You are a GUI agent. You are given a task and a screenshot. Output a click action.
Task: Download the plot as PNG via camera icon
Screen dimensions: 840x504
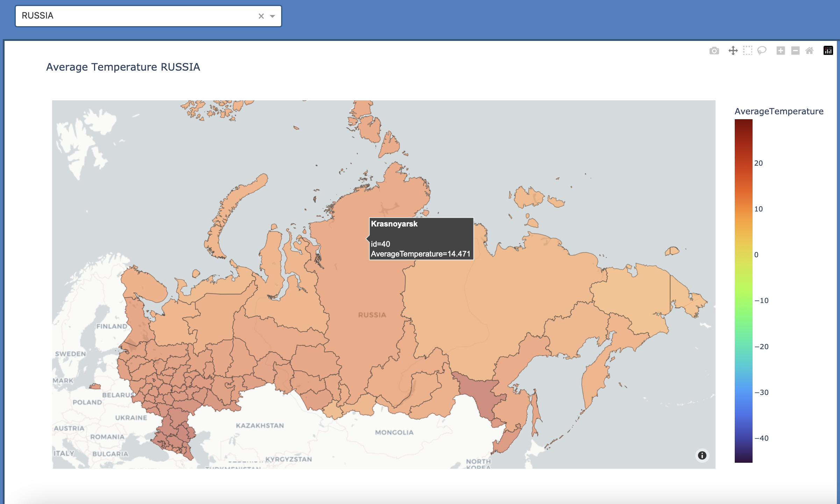coord(714,51)
